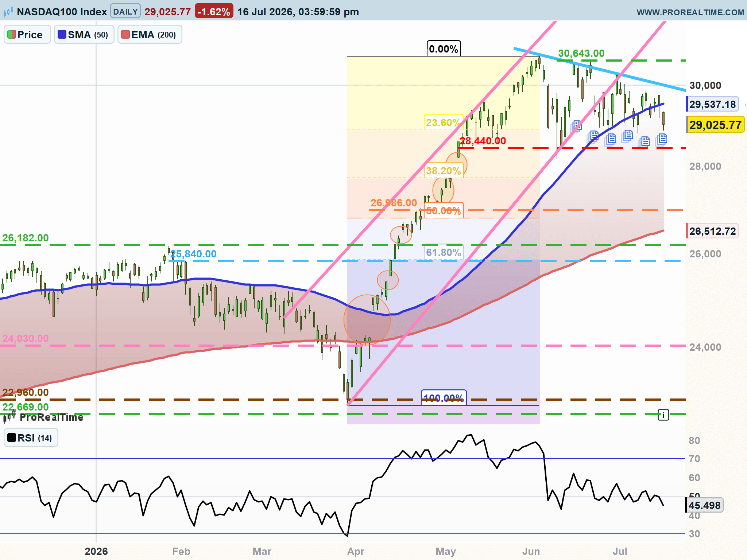The width and height of the screenshot is (747, 560).
Task: Click the 28,440.00 red support level label
Action: (483, 141)
